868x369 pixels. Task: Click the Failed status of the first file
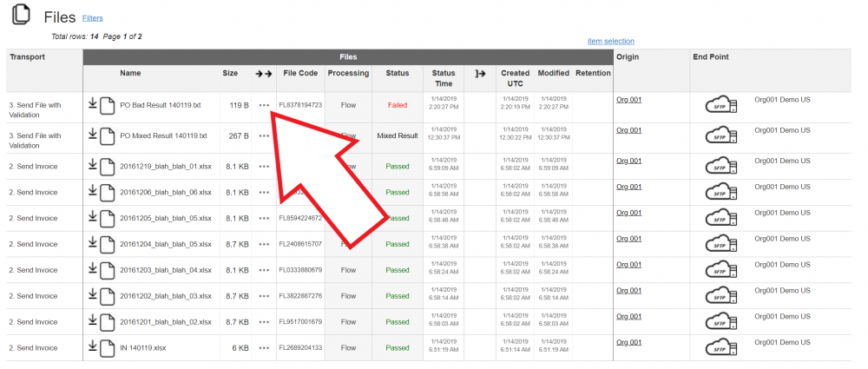pyautogui.click(x=397, y=105)
